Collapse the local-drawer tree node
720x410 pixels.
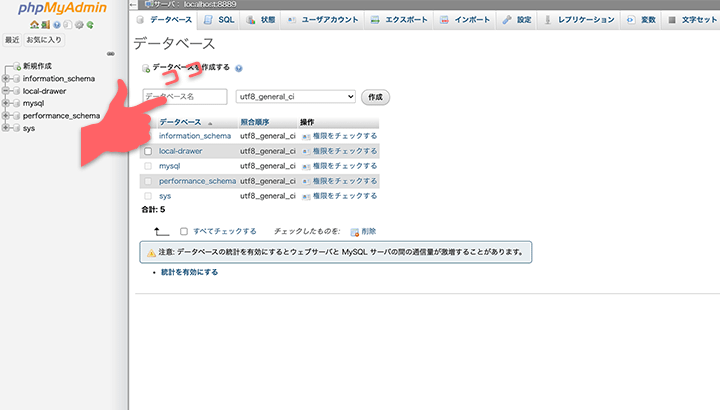6,91
